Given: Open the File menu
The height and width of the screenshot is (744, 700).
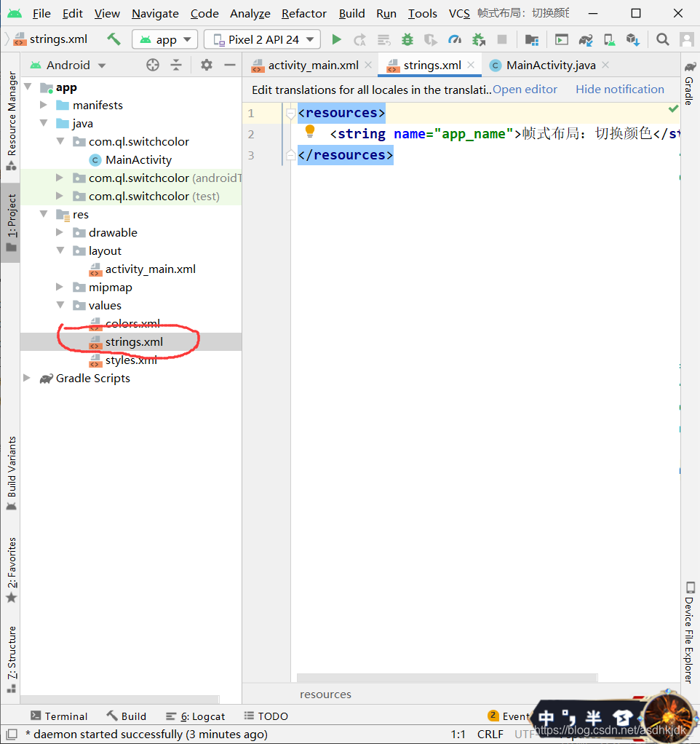Looking at the screenshot, I should pos(41,13).
